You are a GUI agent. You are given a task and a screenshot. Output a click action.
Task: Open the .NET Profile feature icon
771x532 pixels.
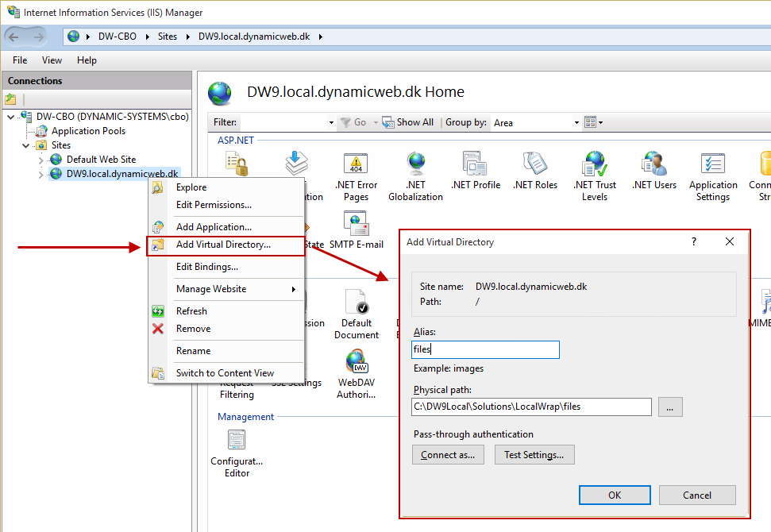475,164
